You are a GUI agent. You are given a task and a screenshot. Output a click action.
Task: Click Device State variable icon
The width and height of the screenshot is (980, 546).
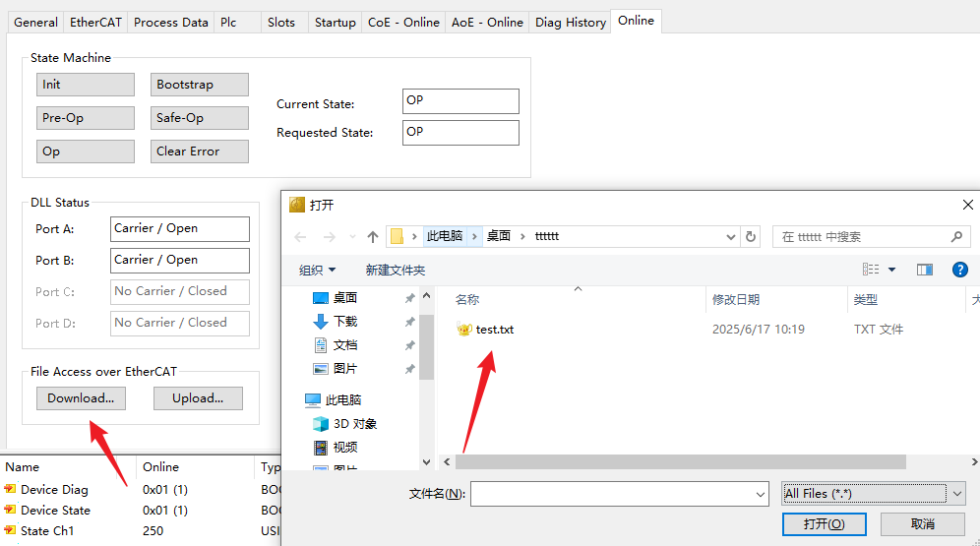(10, 510)
